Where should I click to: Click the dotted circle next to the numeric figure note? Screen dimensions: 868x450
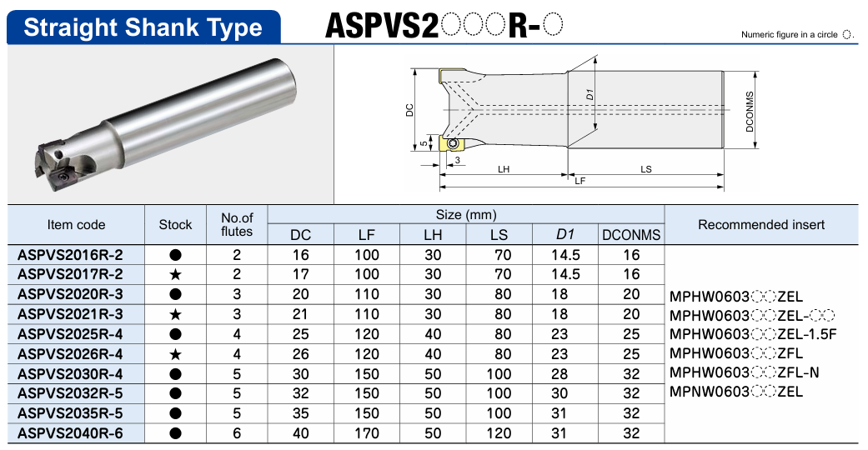[847, 35]
